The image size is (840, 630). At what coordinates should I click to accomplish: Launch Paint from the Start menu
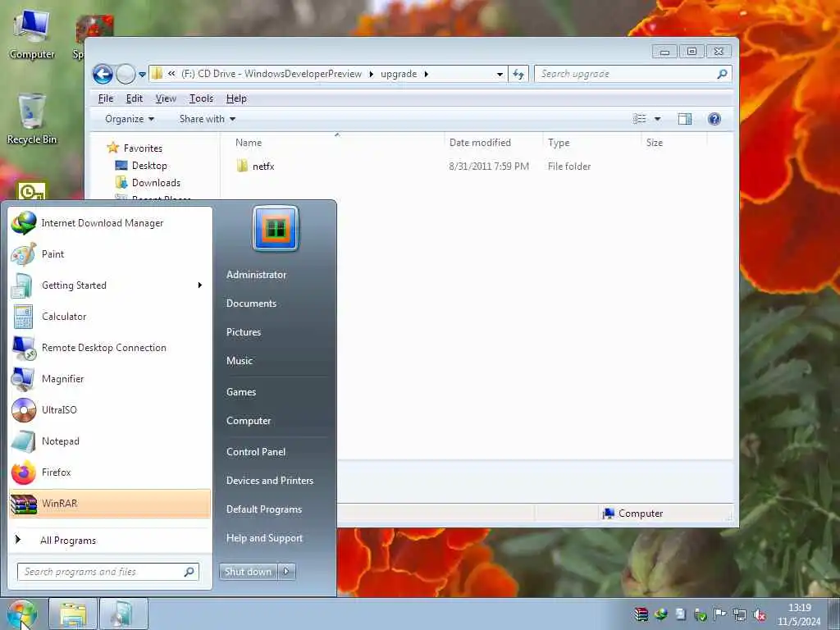coord(110,254)
